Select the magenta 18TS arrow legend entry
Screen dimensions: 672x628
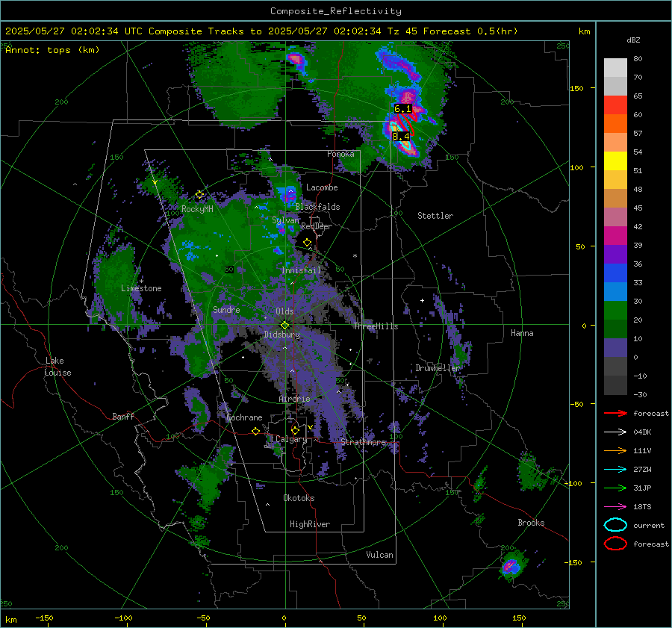[x=615, y=507]
